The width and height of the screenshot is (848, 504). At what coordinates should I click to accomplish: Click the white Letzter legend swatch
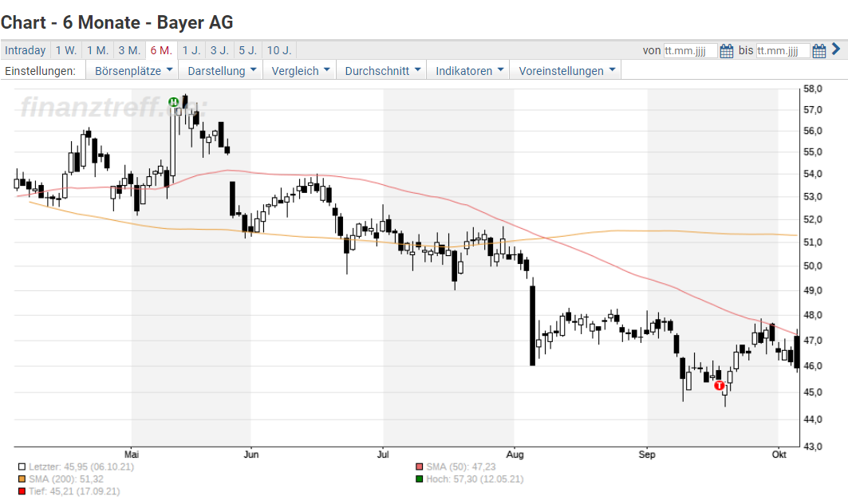[x=22, y=467]
